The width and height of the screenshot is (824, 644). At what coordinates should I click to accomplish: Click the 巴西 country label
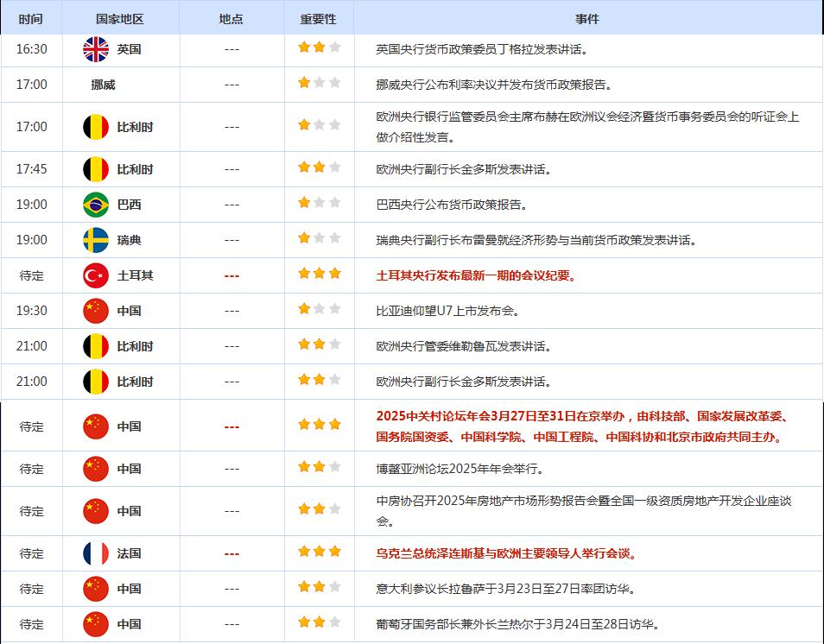point(129,205)
